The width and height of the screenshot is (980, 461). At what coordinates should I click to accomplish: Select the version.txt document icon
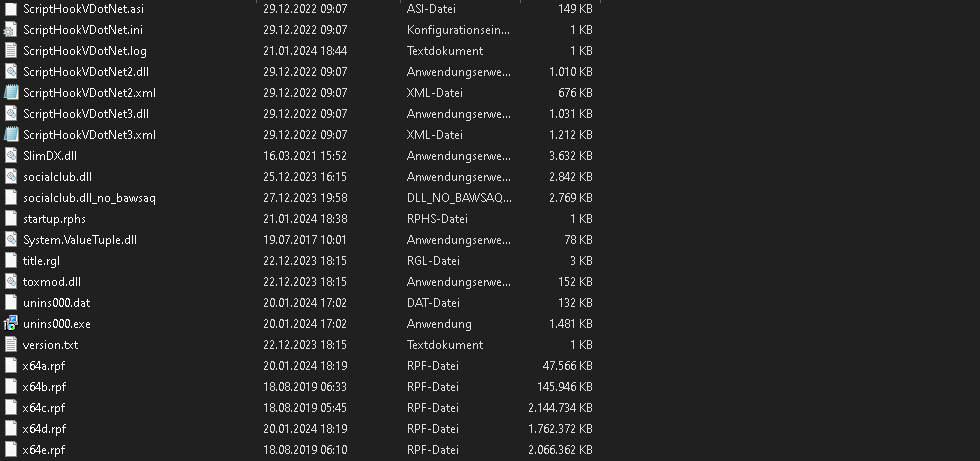11,344
